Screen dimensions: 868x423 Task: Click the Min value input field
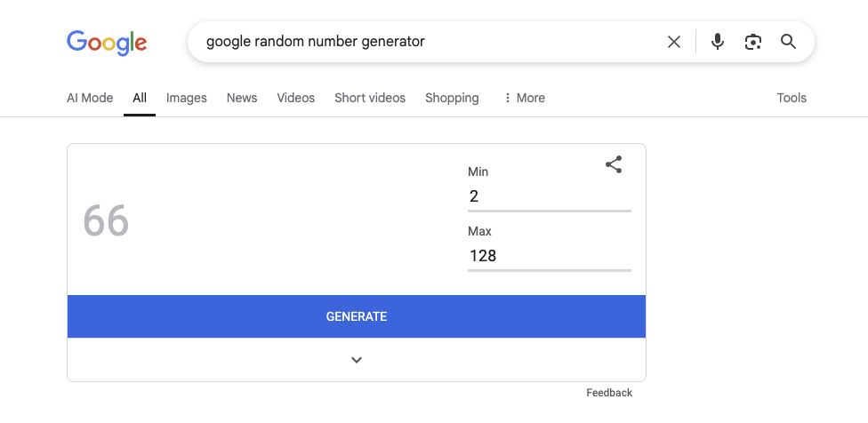[x=549, y=196]
